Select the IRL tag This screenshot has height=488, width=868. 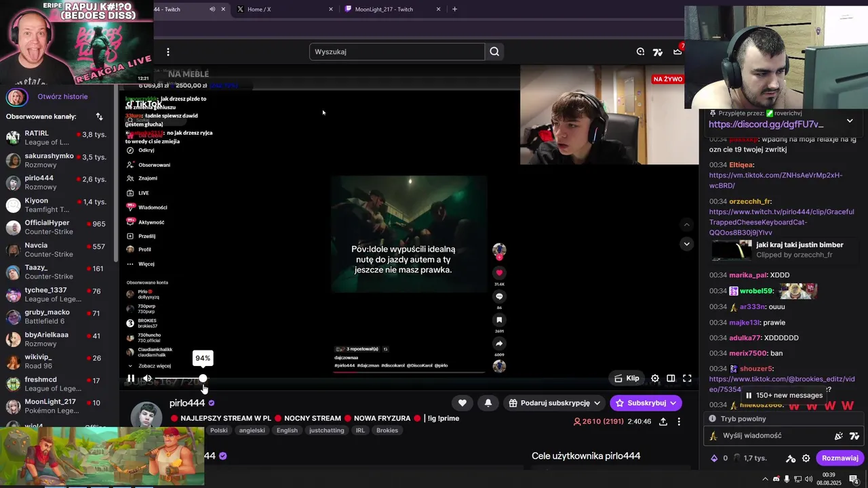click(360, 430)
